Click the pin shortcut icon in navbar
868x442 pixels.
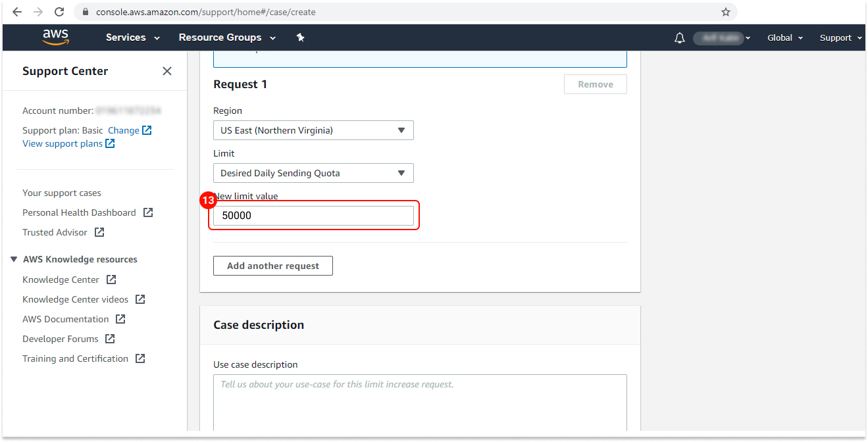(300, 37)
